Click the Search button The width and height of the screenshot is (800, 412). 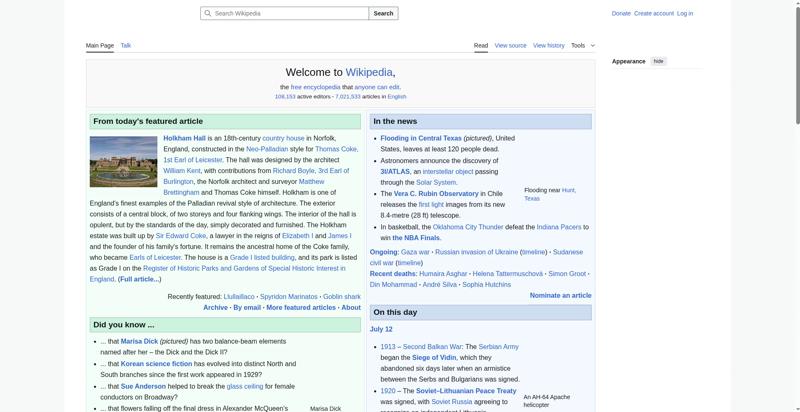pyautogui.click(x=383, y=14)
